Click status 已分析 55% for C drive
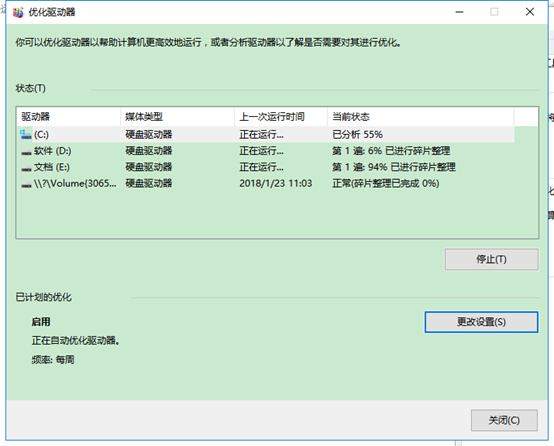The width and height of the screenshot is (554, 446). [357, 135]
